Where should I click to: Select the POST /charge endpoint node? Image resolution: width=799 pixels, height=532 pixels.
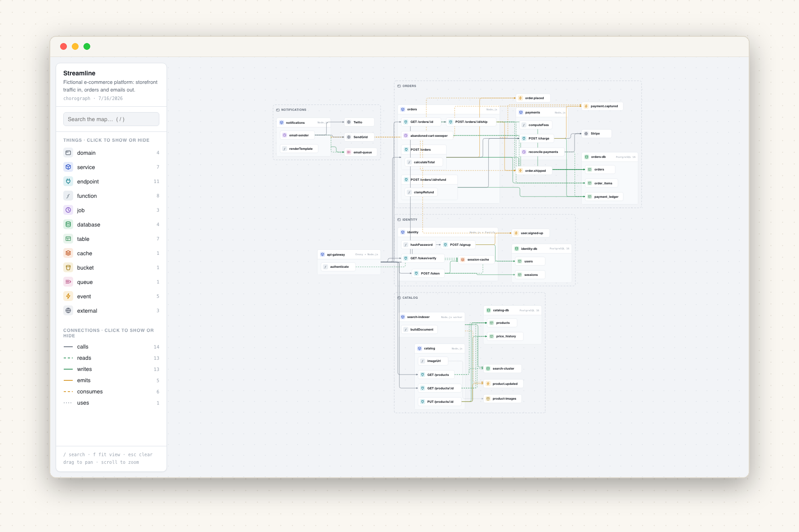coord(537,139)
